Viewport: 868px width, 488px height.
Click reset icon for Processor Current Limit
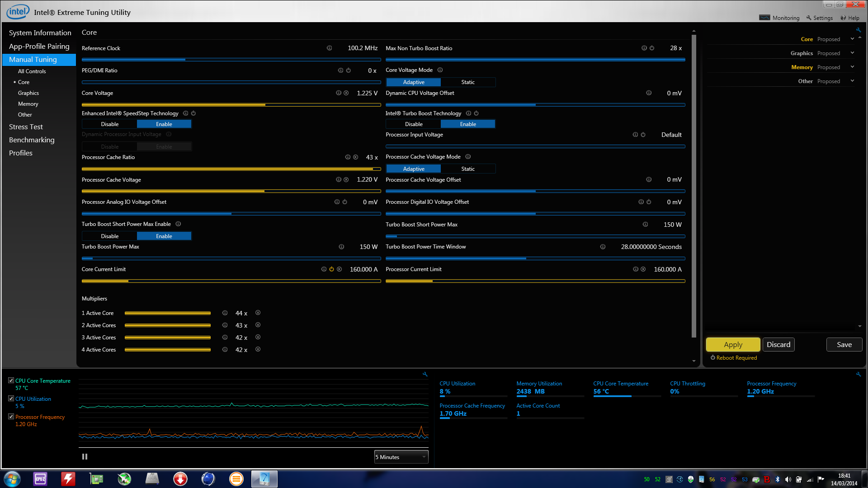(x=643, y=269)
